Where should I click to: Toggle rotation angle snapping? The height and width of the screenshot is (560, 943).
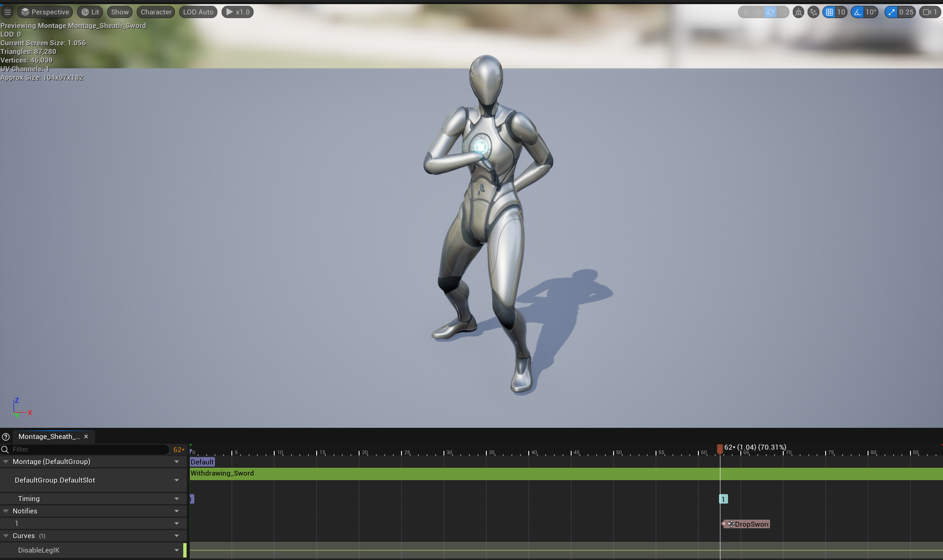(x=857, y=12)
